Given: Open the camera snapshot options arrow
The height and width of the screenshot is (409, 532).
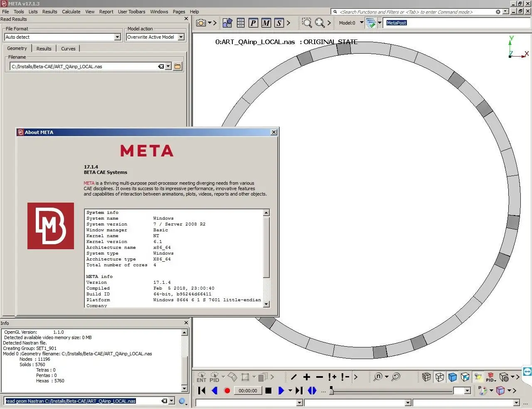Looking at the screenshot, I should (209, 23).
